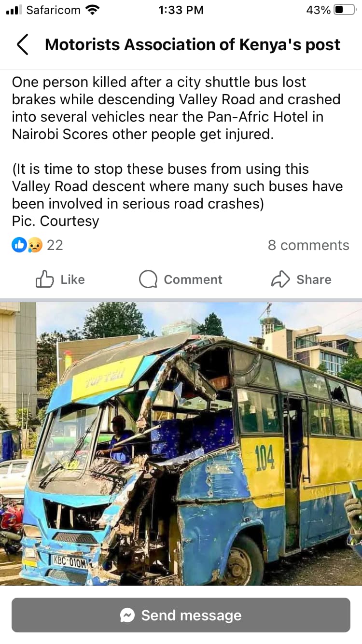The width and height of the screenshot is (362, 644).
Task: Tap the Share arrow icon
Action: coord(280,279)
